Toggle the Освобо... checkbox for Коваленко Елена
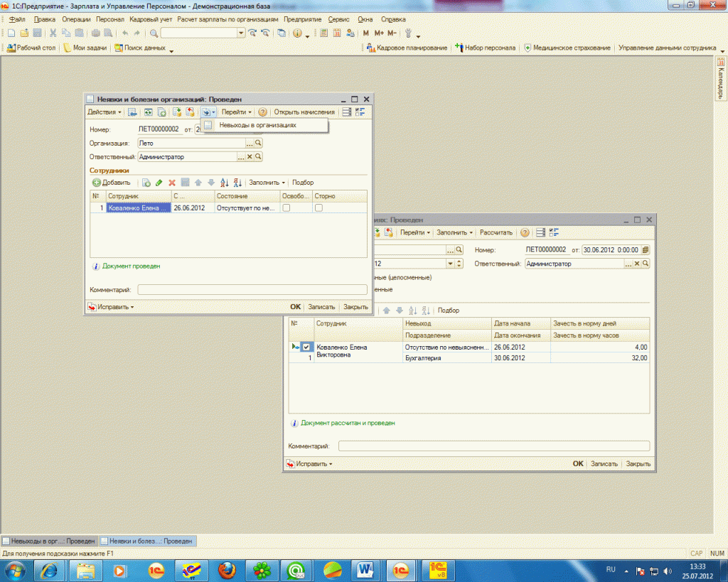 click(x=287, y=208)
